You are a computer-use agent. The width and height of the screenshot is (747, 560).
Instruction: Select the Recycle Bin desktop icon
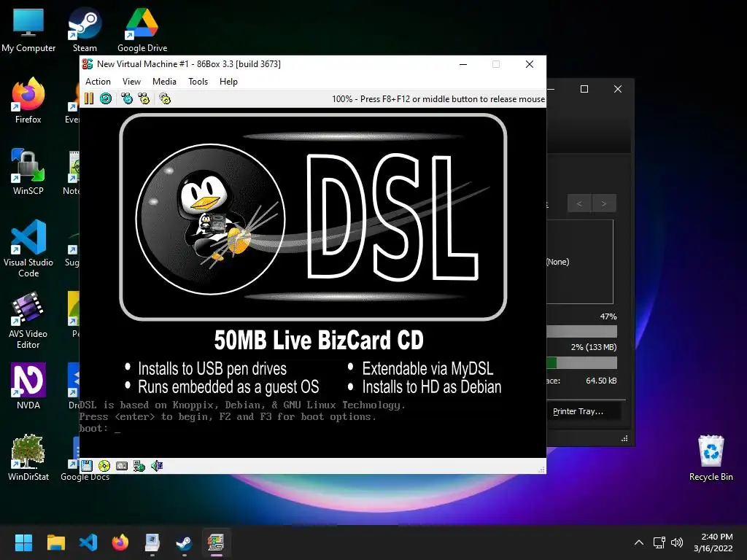711,458
